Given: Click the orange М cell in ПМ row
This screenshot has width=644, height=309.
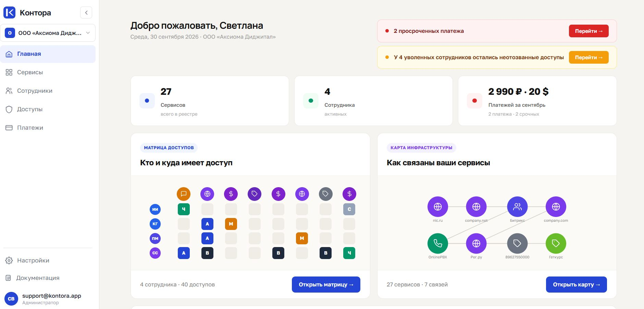Looking at the screenshot, I should click(302, 238).
